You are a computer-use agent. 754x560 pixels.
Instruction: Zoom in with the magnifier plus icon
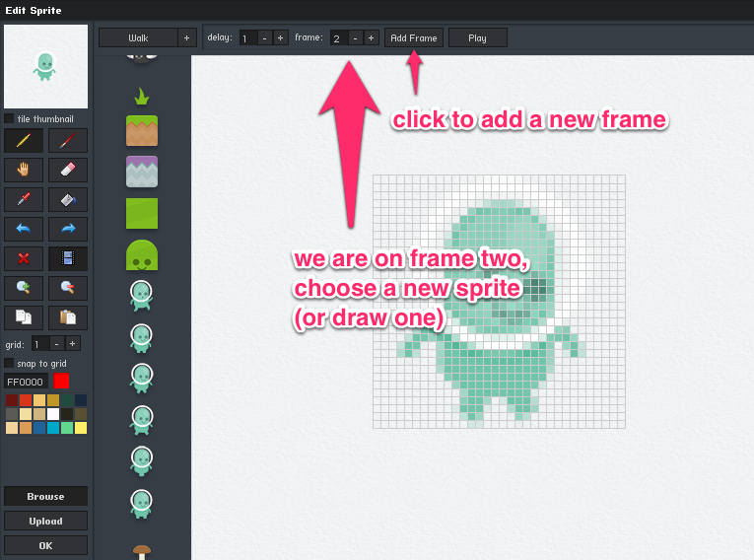tap(23, 288)
